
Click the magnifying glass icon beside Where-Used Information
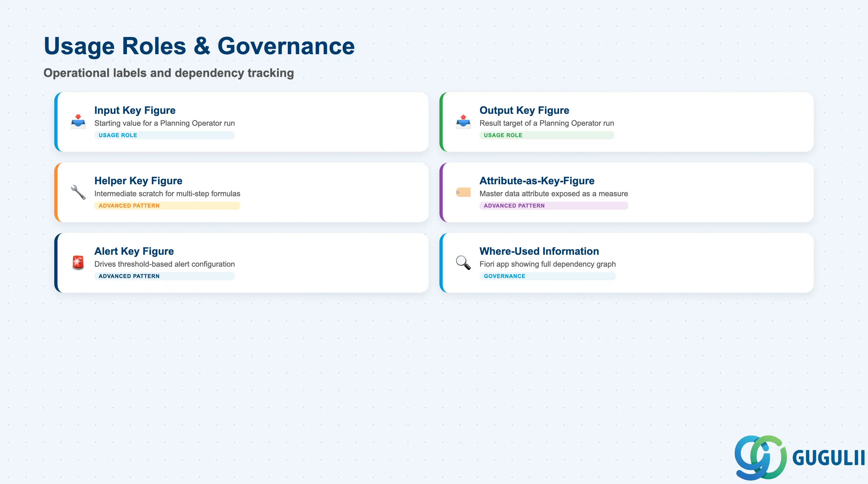click(x=463, y=263)
